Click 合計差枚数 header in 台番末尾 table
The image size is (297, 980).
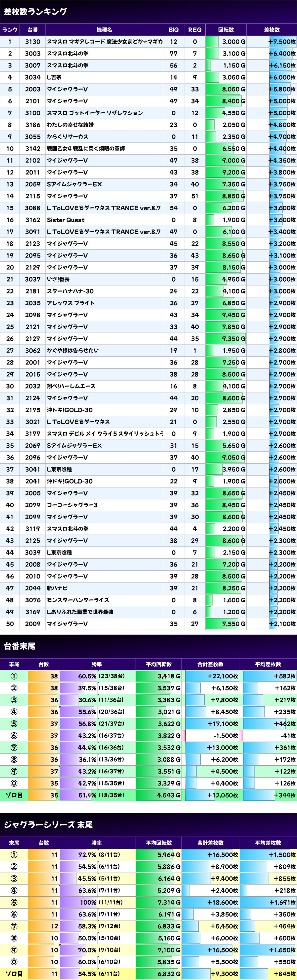(x=211, y=664)
